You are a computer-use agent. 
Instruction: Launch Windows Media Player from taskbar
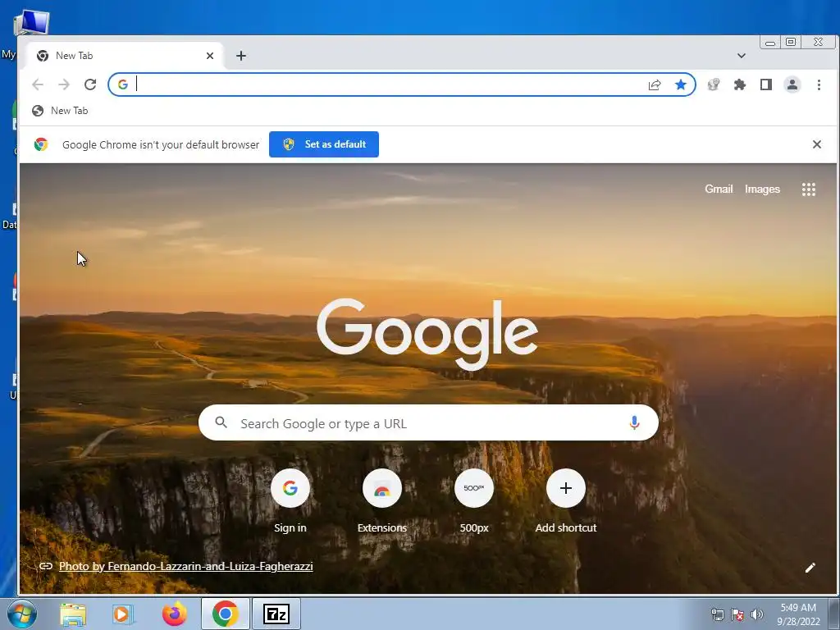tap(123, 614)
